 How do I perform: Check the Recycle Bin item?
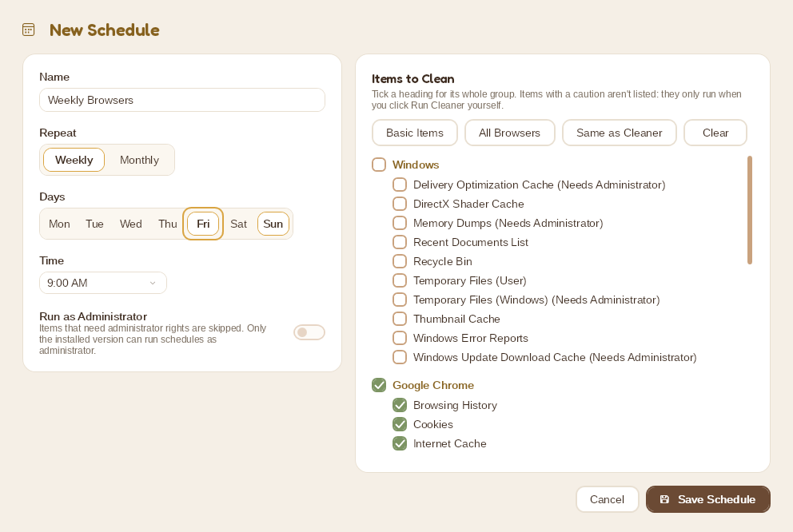(x=400, y=261)
